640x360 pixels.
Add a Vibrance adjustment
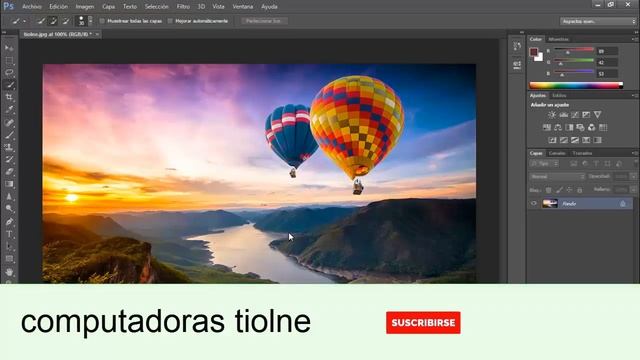[598, 115]
